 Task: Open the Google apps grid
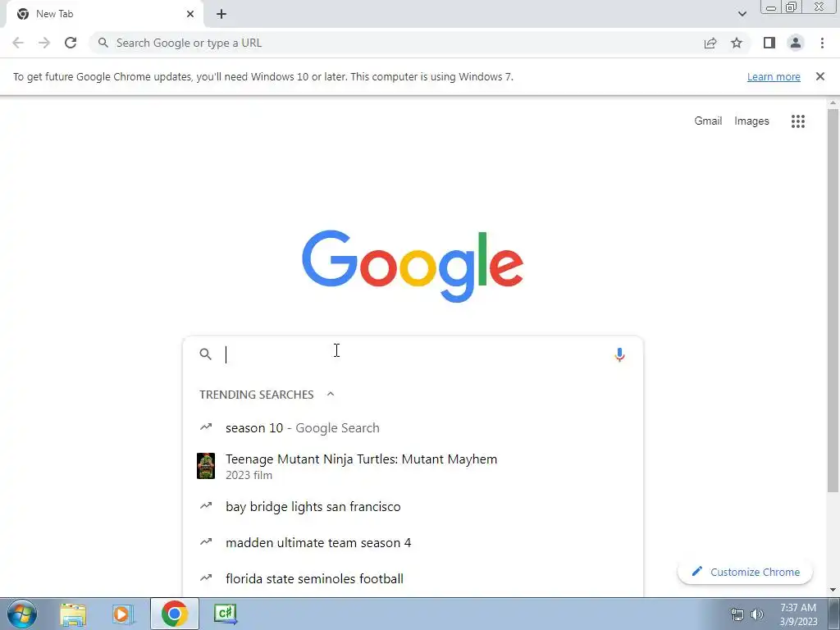point(797,121)
